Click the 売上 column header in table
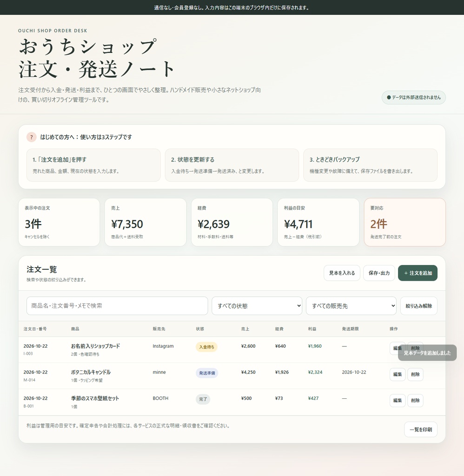The image size is (464, 476). 245,329
